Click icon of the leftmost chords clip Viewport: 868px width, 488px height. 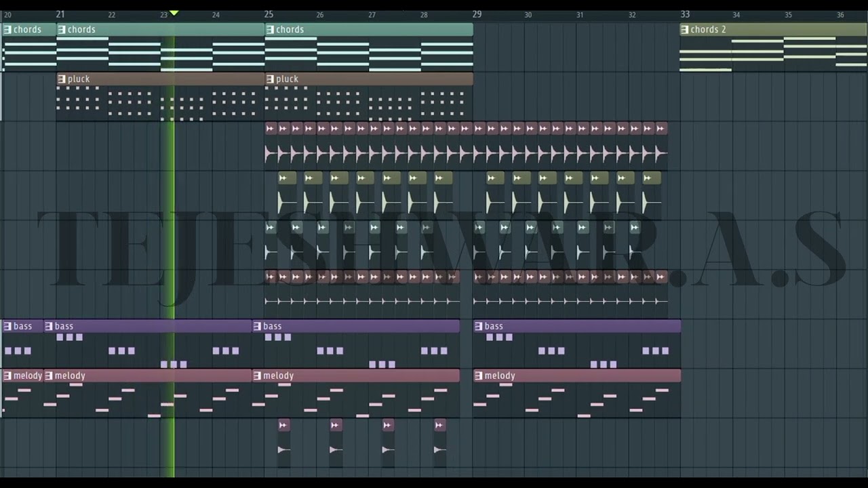tap(7, 30)
